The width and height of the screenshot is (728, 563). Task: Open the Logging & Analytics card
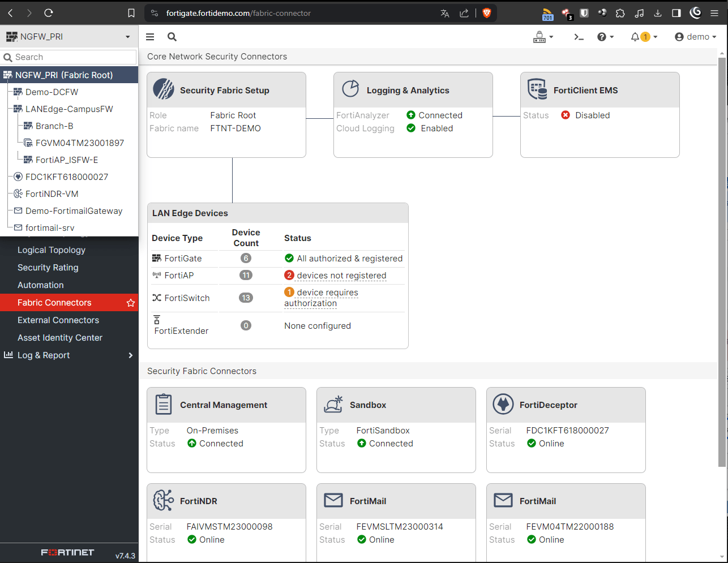[x=413, y=115]
